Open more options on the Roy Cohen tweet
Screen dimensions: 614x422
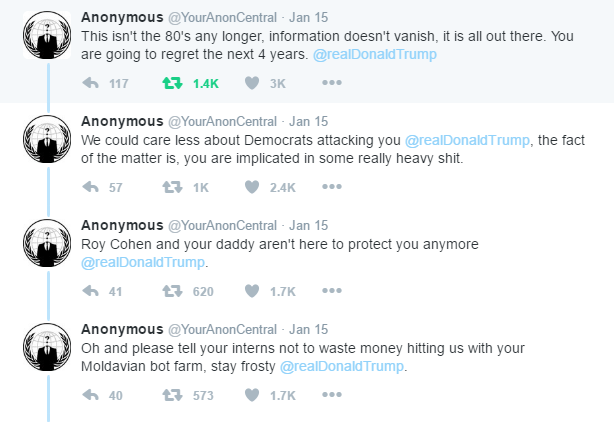click(x=332, y=290)
